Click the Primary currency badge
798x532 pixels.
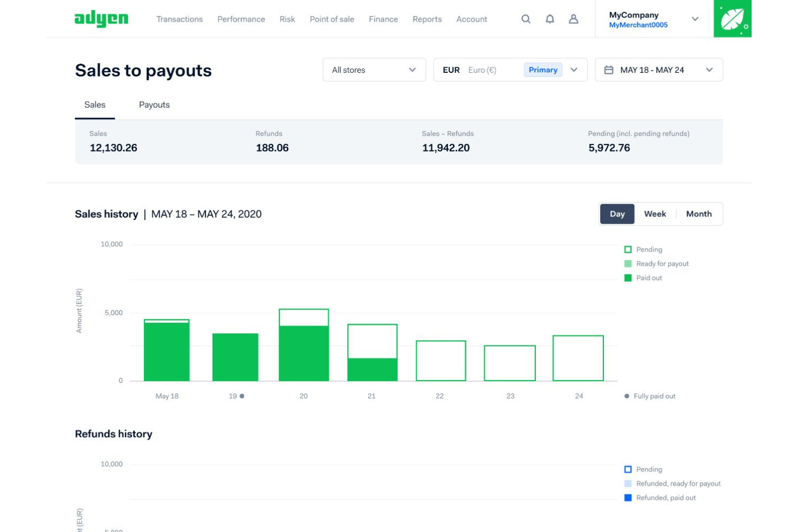[543, 70]
